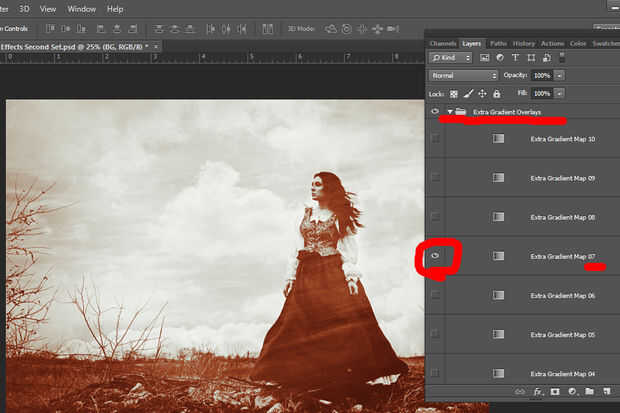The image size is (620, 413).
Task: Open the Window menu
Action: click(82, 9)
